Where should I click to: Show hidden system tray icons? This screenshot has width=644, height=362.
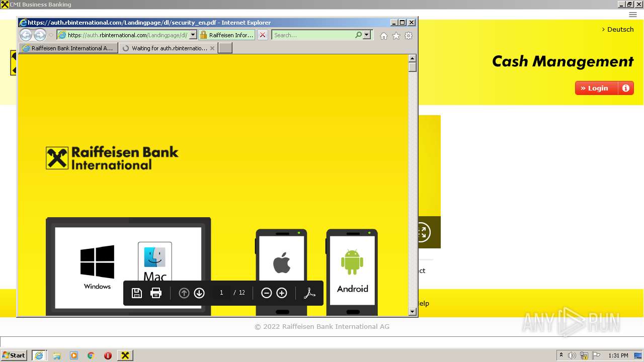click(561, 355)
